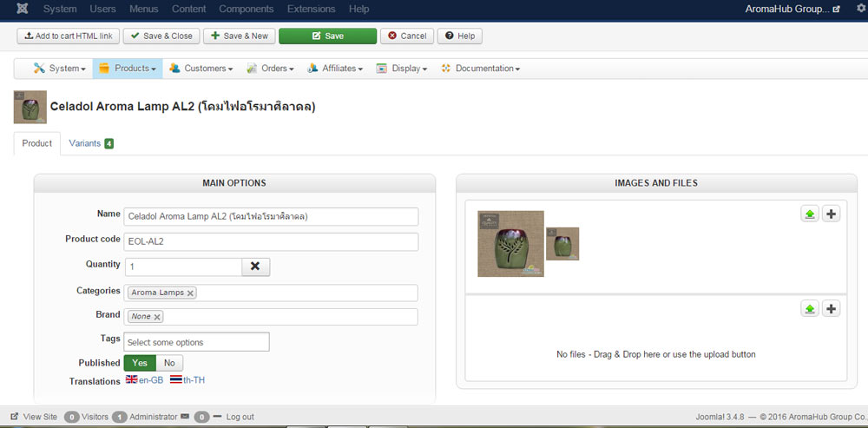This screenshot has height=428, width=868.
Task: Open the Tags select options box
Action: tap(196, 342)
